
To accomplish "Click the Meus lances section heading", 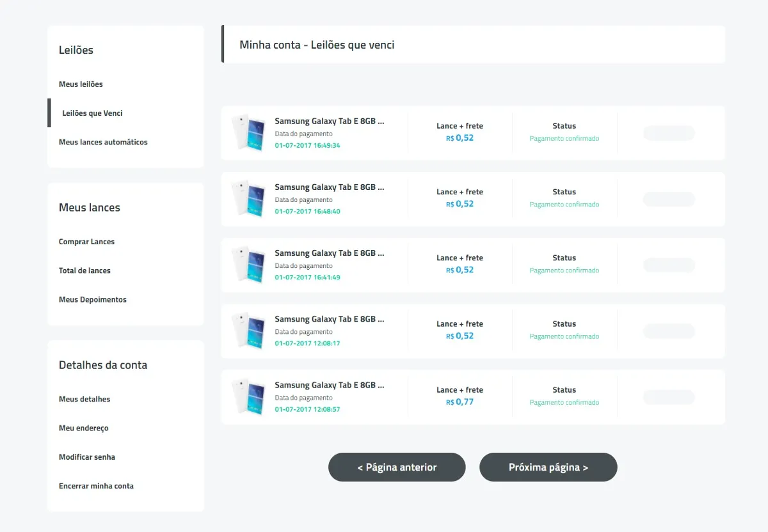I will [90, 207].
